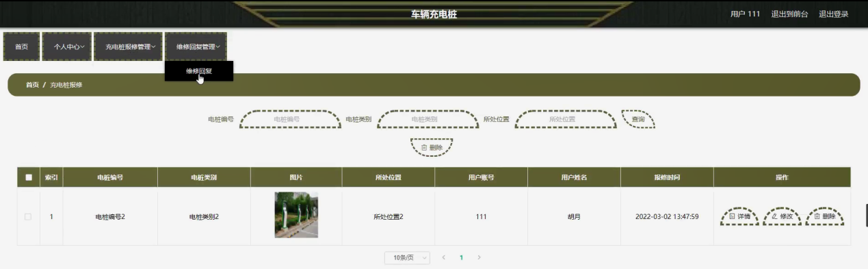Click the 用户账号 column header
The height and width of the screenshot is (269, 868).
click(481, 177)
